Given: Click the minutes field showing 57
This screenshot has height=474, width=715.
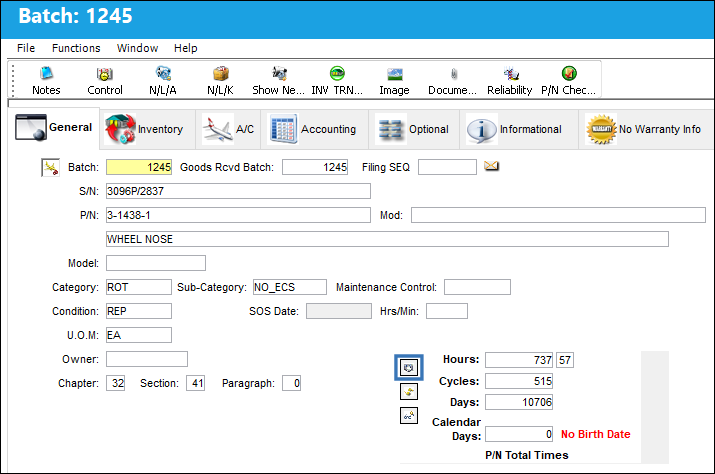Looking at the screenshot, I should tap(565, 360).
